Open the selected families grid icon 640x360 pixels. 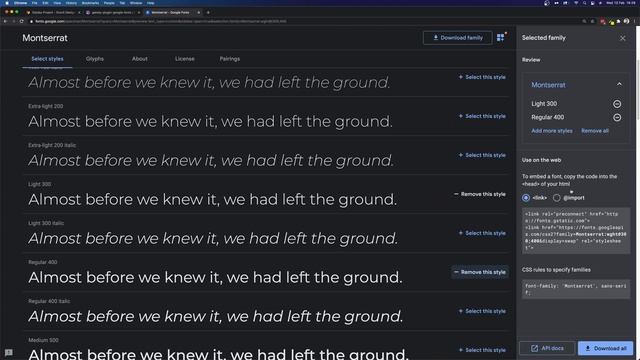coord(500,38)
